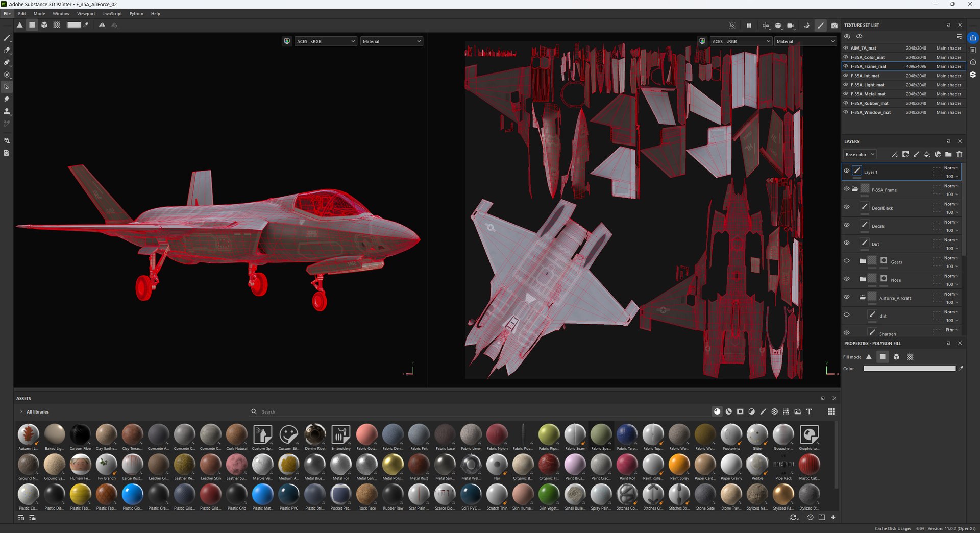Choose mesh fill mode cube icon in top toolbar

click(x=44, y=25)
